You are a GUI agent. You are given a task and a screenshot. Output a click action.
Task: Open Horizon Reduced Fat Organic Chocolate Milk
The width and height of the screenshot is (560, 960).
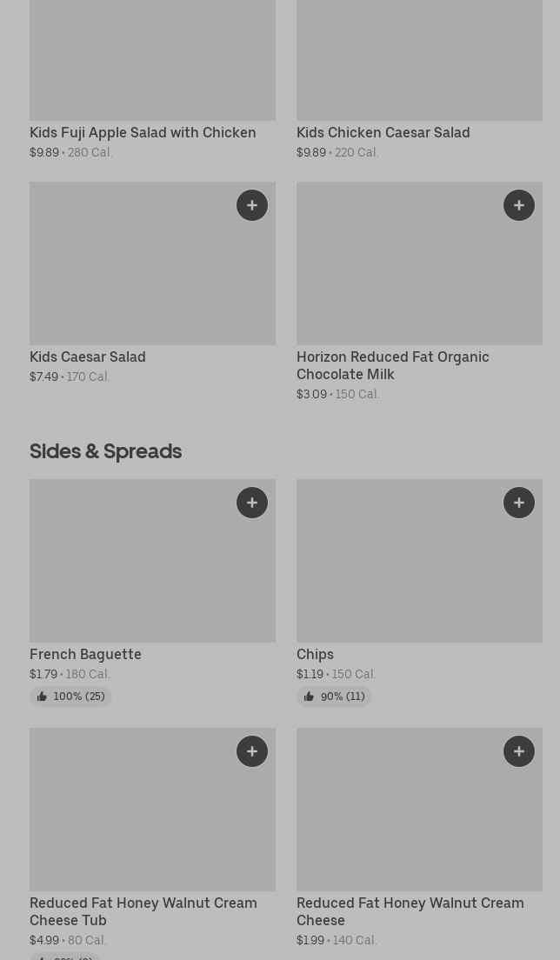392,365
